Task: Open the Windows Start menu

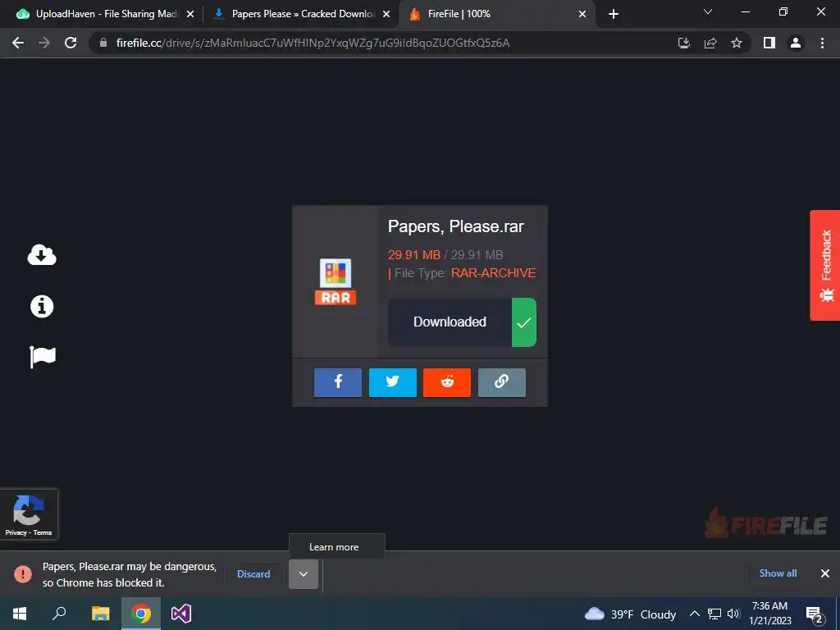Action: [20, 614]
